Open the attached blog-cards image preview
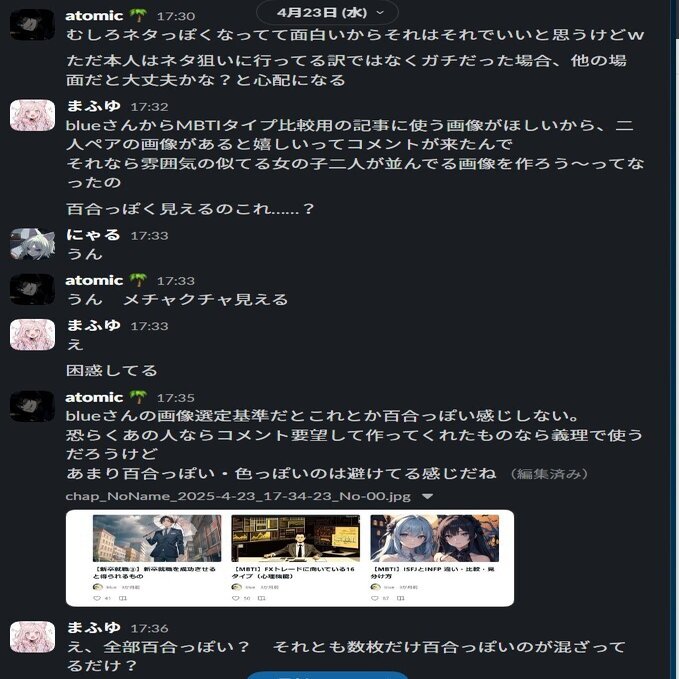This screenshot has height=679, width=679. [290, 558]
